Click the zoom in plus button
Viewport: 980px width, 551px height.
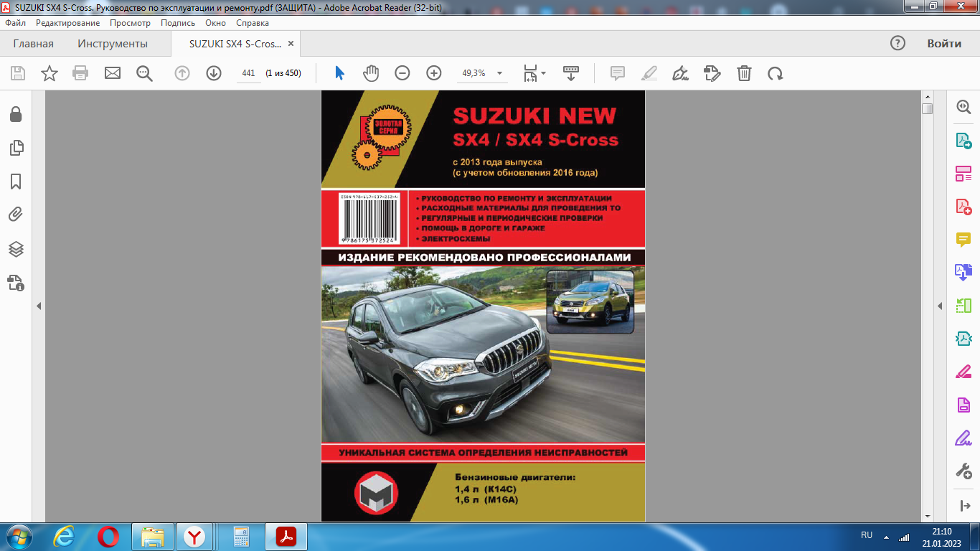tap(434, 73)
